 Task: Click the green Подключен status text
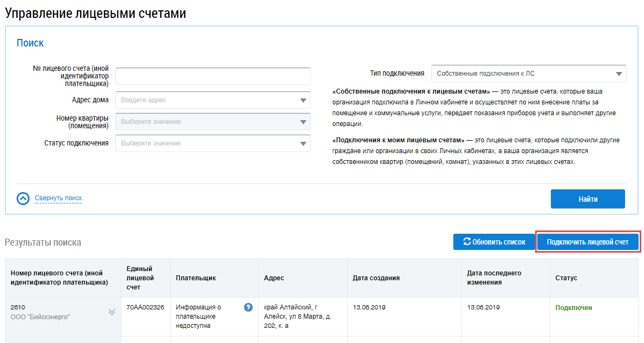574,307
